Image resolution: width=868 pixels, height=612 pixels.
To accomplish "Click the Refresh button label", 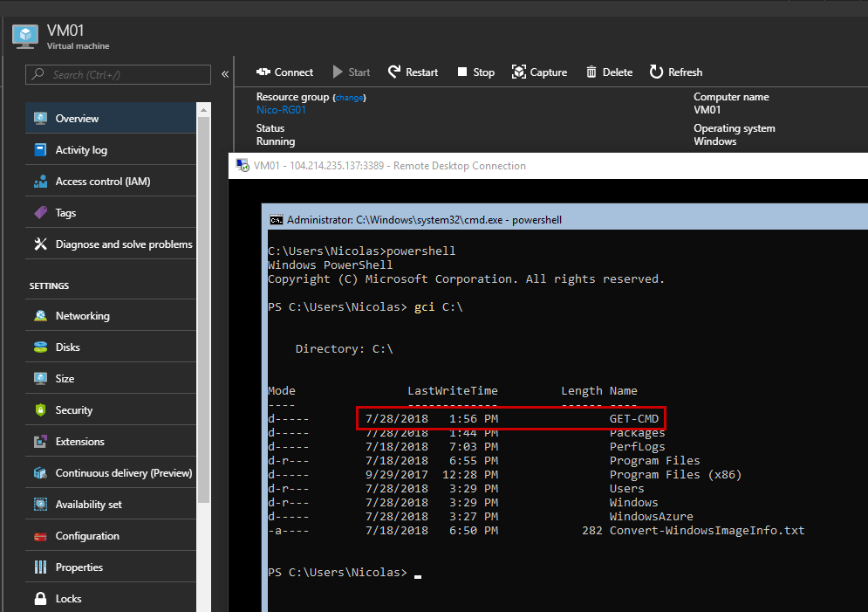I will 686,72.
